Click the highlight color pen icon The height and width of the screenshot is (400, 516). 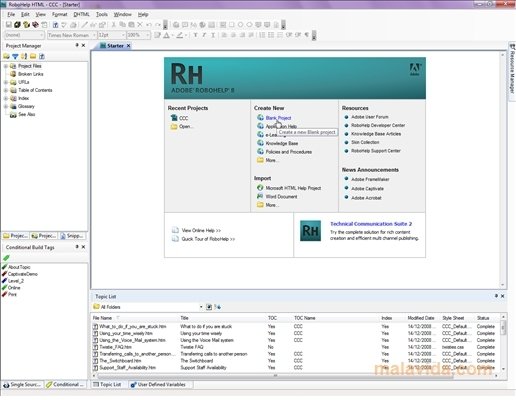point(180,35)
